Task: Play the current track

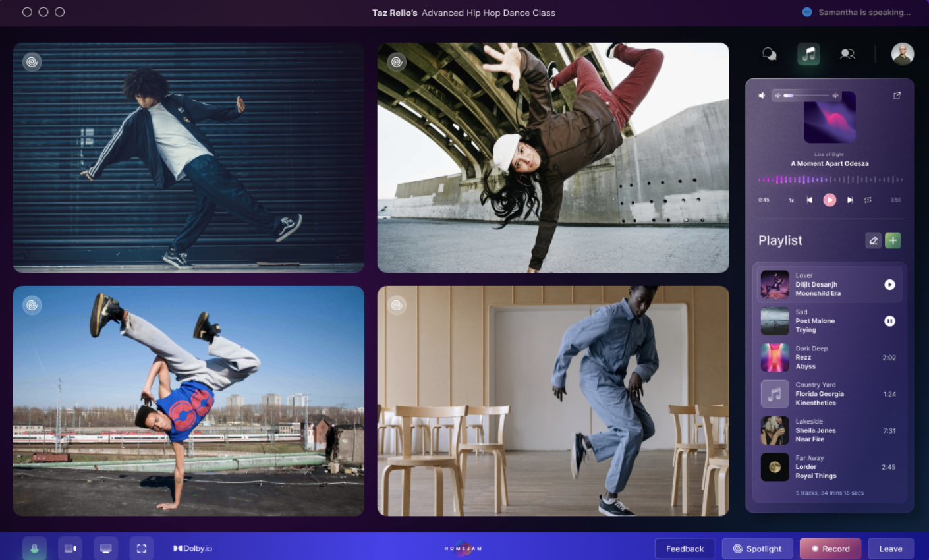Action: click(x=830, y=200)
